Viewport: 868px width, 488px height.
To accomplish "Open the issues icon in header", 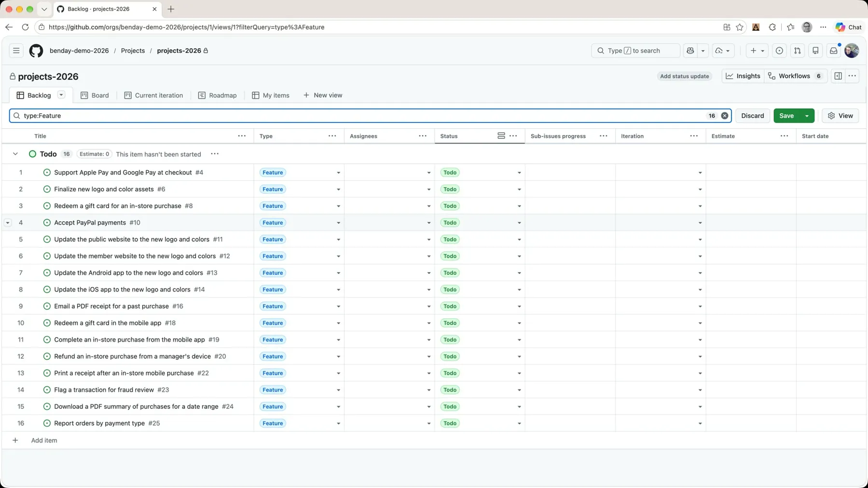I will [x=779, y=51].
